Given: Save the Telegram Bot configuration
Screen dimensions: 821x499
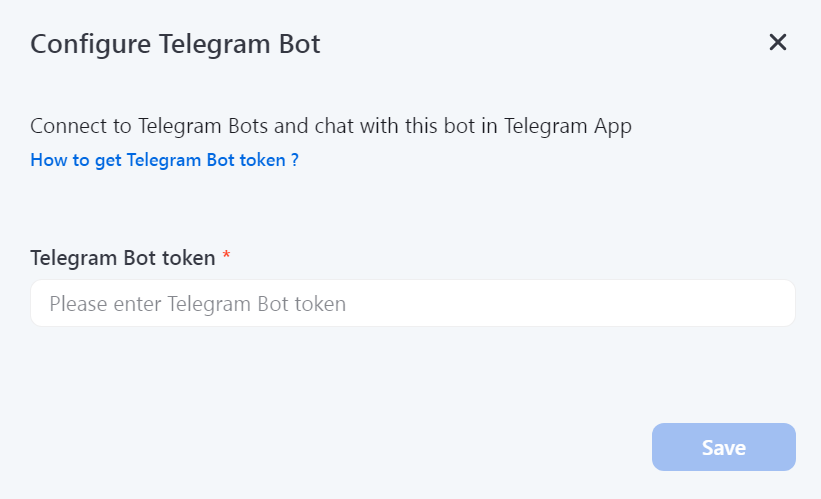Looking at the screenshot, I should tap(723, 447).
